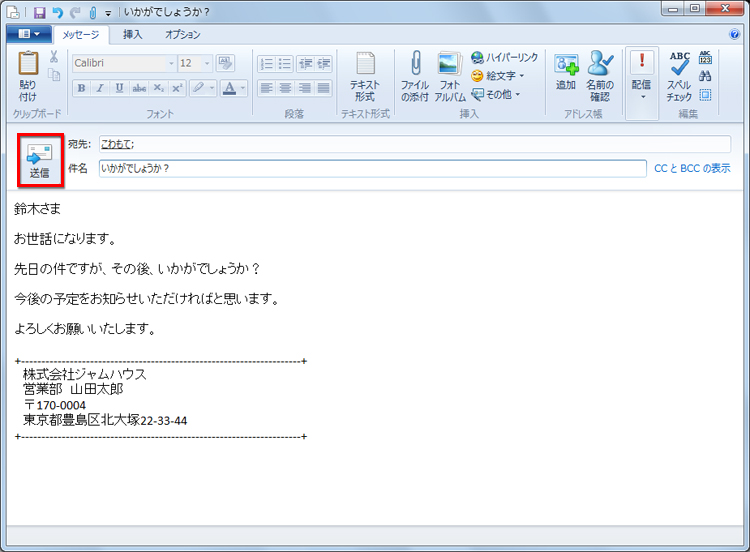The height and width of the screenshot is (552, 750).
Task: Click the Help question mark icon
Action: (x=734, y=34)
